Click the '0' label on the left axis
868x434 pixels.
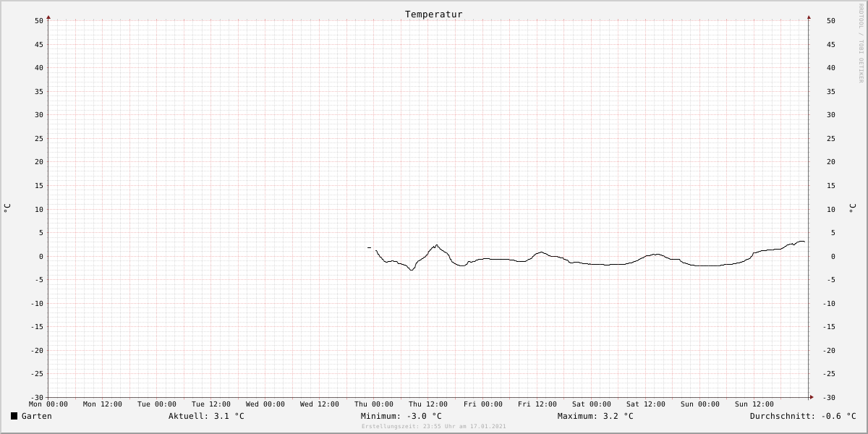coord(41,256)
